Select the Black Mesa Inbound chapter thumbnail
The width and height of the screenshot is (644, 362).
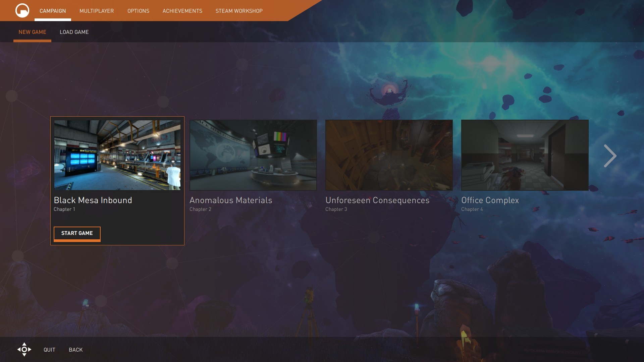(117, 155)
